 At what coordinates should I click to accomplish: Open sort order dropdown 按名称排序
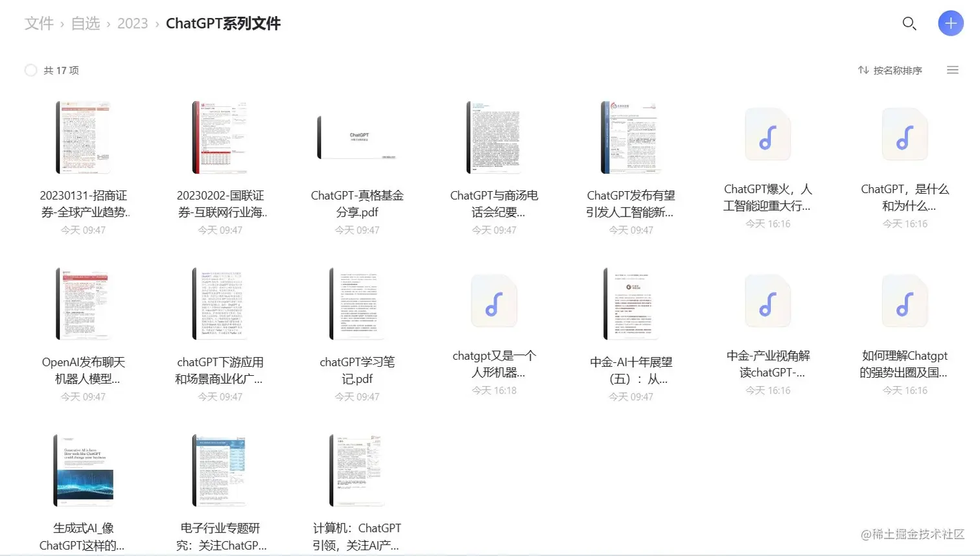[x=890, y=70]
